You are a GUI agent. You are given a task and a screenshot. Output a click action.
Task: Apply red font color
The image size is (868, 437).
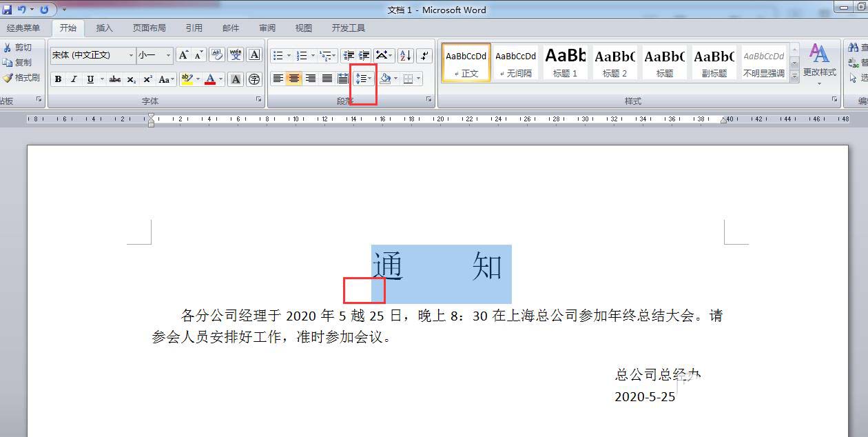click(x=210, y=79)
